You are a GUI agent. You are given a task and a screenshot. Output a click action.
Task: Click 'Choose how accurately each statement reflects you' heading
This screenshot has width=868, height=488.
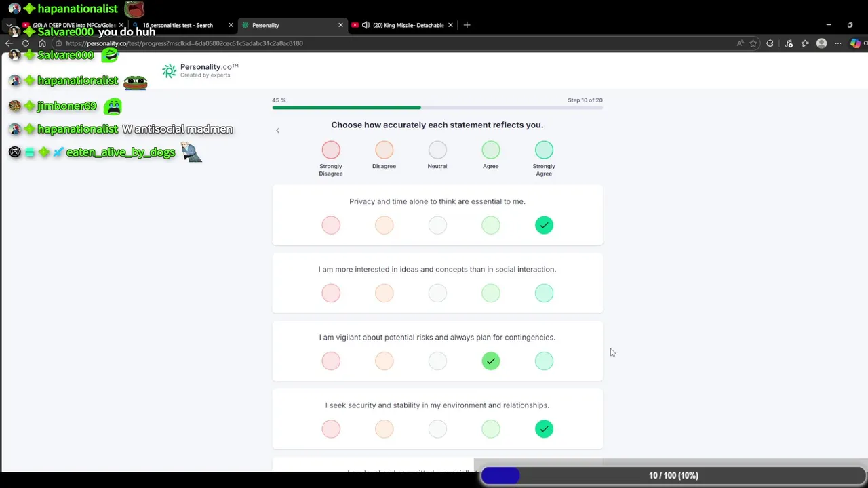[437, 125]
